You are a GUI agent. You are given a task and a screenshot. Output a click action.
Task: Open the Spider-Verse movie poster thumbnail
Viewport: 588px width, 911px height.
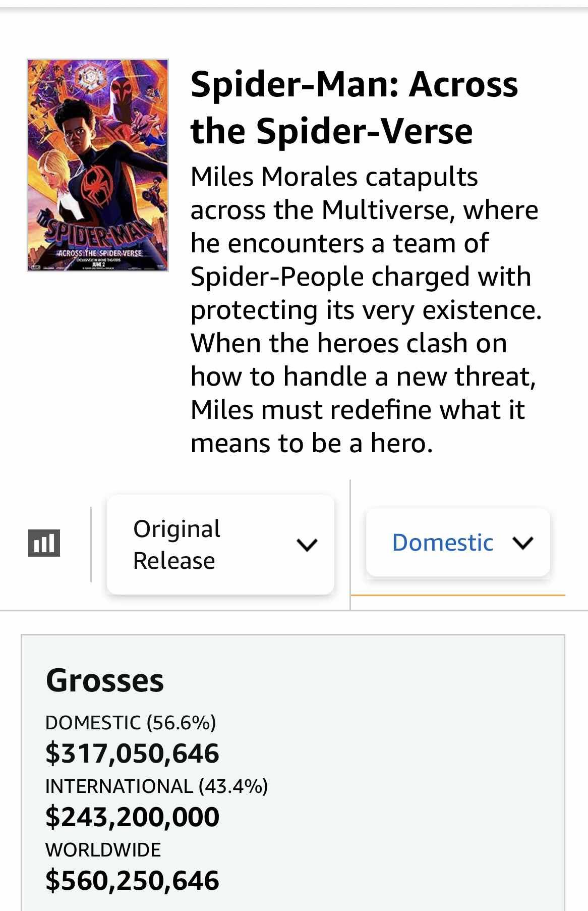coord(98,166)
